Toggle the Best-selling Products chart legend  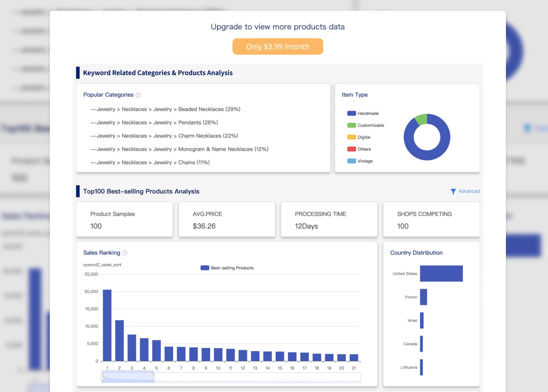click(x=227, y=268)
